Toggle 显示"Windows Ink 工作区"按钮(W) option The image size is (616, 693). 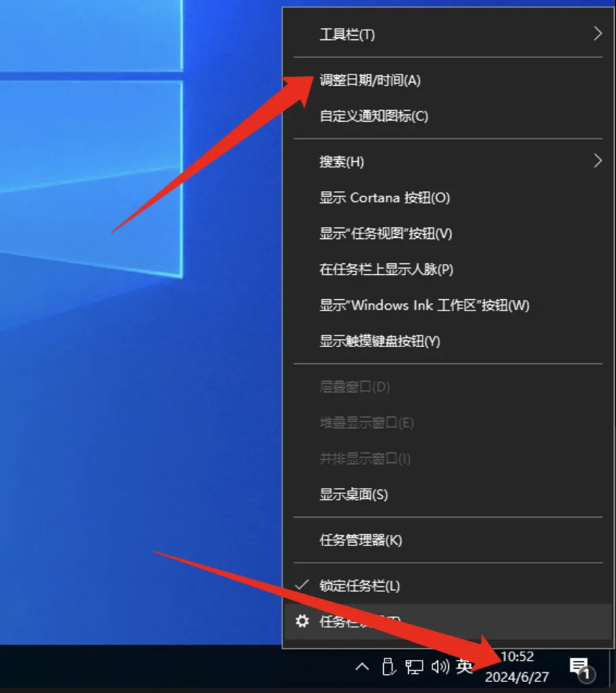(x=448, y=305)
